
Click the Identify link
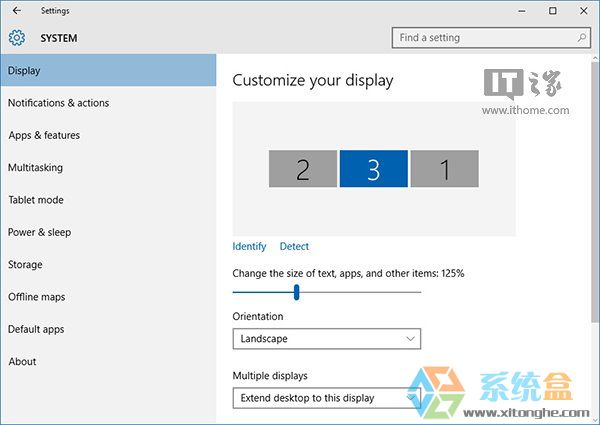[x=249, y=246]
